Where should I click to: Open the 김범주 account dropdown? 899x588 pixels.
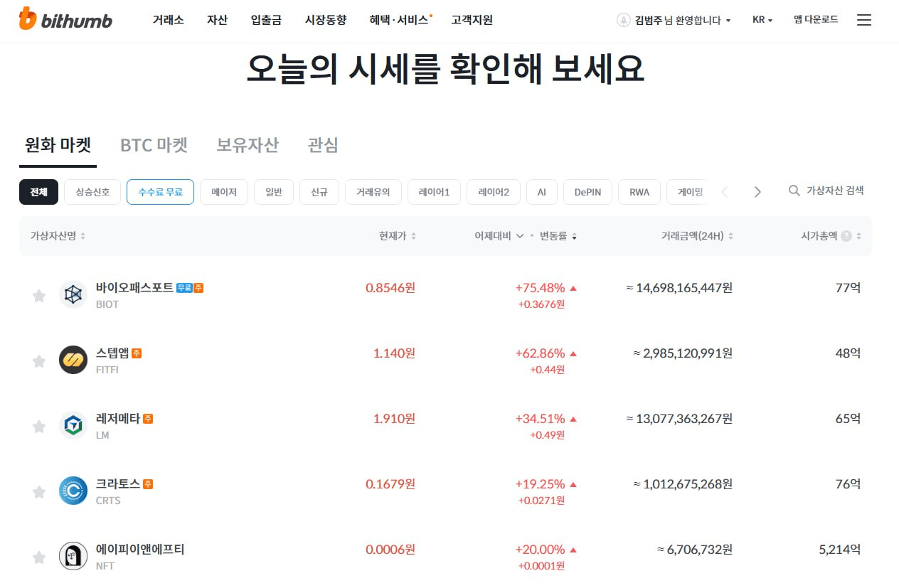683,20
